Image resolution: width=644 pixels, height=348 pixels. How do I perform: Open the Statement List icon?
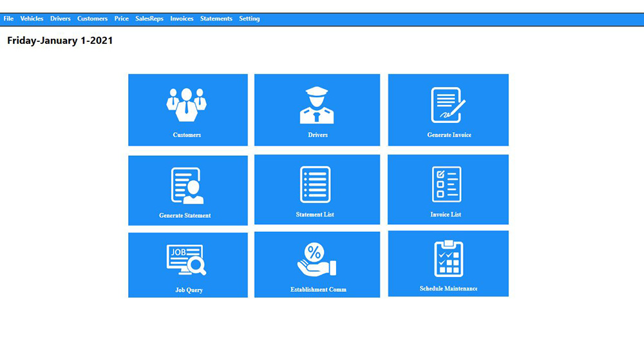pos(315,184)
